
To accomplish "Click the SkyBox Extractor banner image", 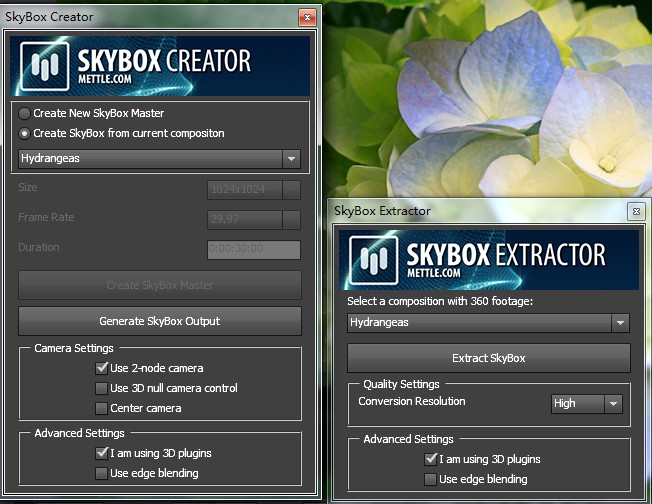I will pyautogui.click(x=489, y=260).
